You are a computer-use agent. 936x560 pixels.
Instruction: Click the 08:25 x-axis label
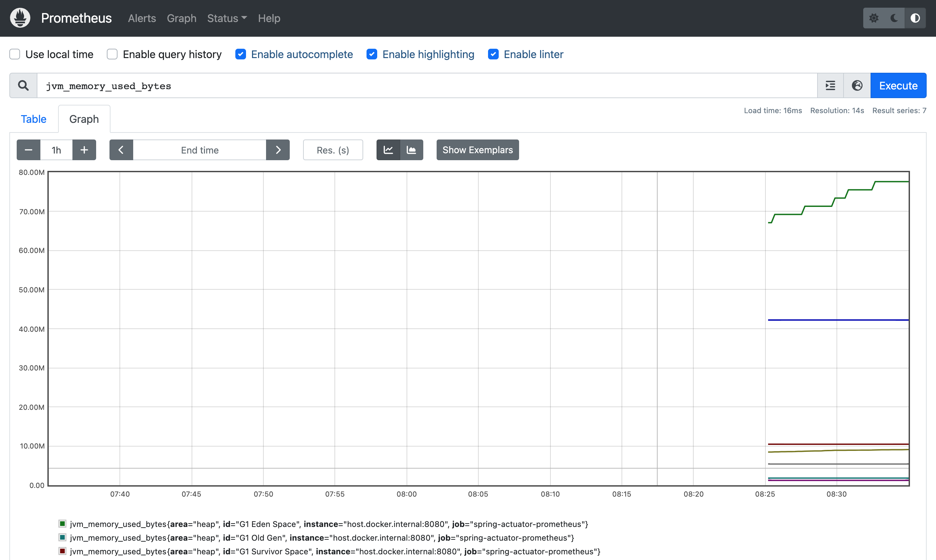[x=765, y=494]
